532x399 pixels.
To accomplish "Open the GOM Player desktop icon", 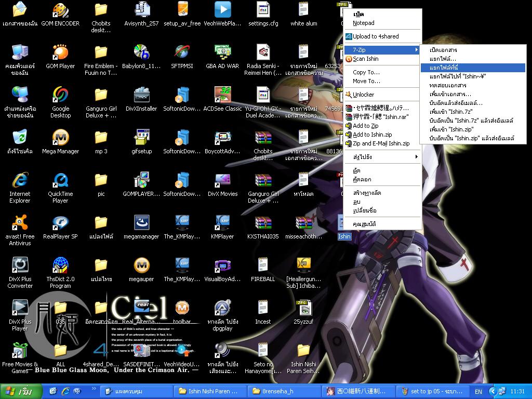I will [60, 52].
